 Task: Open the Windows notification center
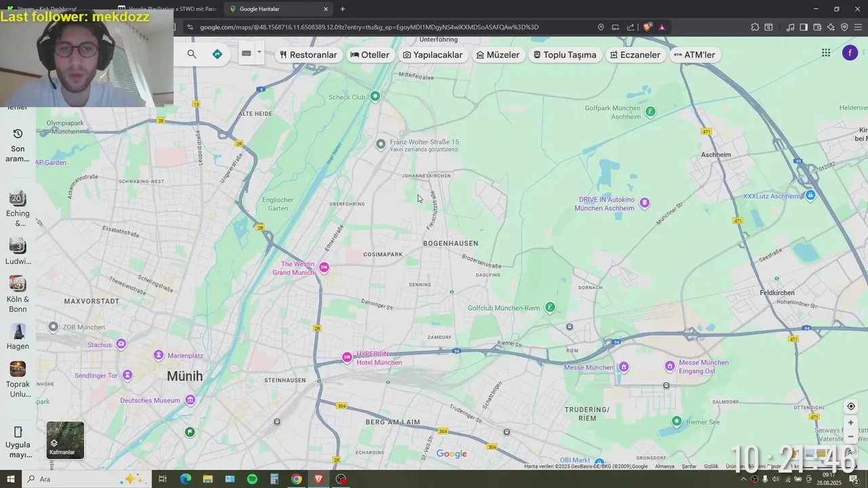(x=854, y=479)
